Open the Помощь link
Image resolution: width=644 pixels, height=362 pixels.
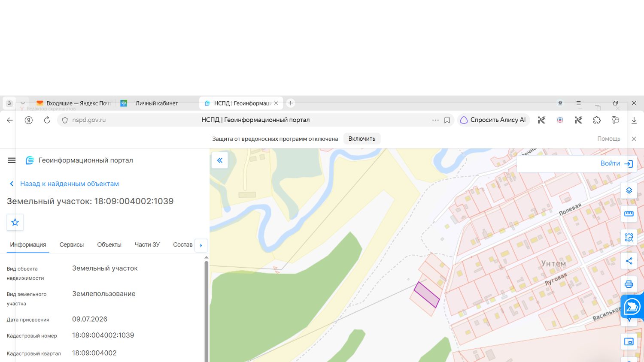(x=609, y=139)
